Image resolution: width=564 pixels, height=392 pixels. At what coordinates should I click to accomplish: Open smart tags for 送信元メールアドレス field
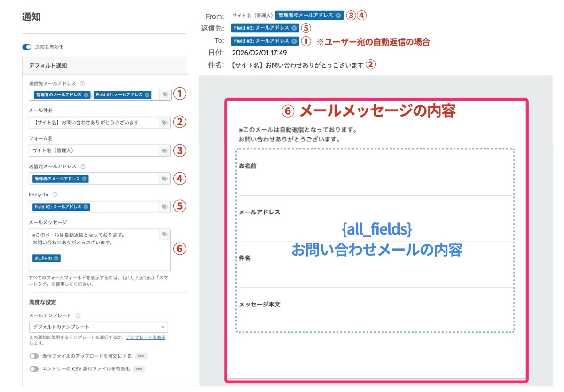(164, 179)
